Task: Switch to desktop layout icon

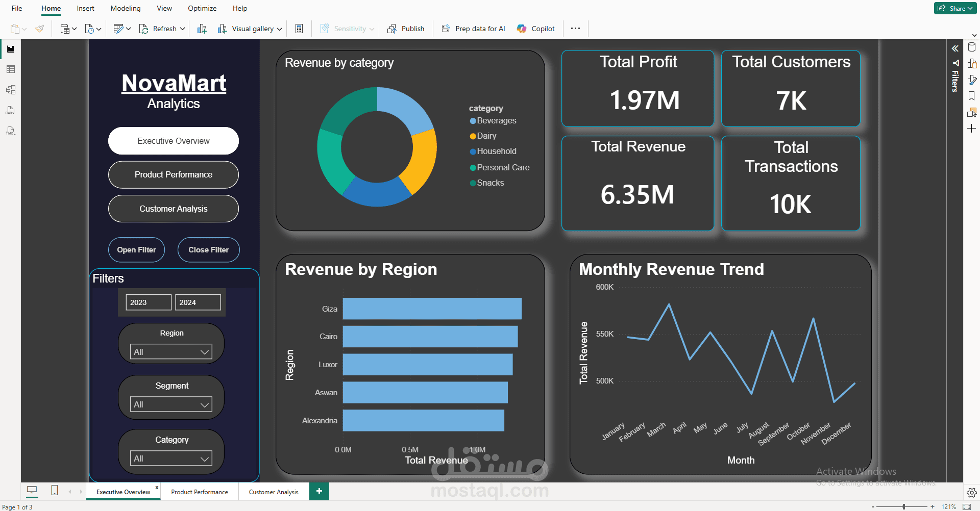Action: click(x=32, y=491)
